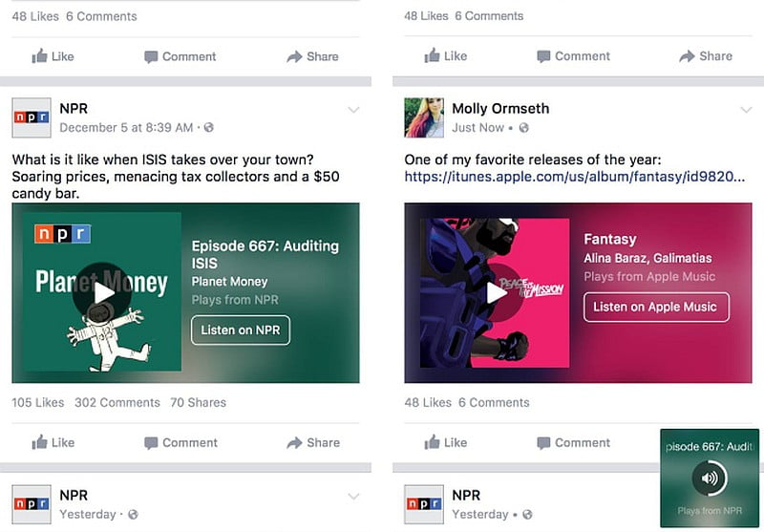This screenshot has height=532, width=764.
Task: Open Molly Ormseth's profile picture
Action: point(424,117)
